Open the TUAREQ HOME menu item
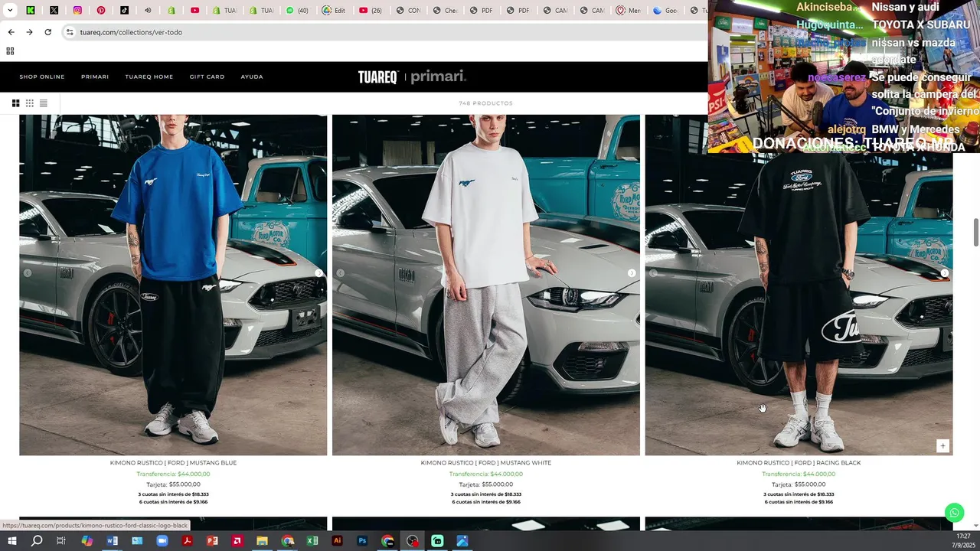 click(149, 77)
